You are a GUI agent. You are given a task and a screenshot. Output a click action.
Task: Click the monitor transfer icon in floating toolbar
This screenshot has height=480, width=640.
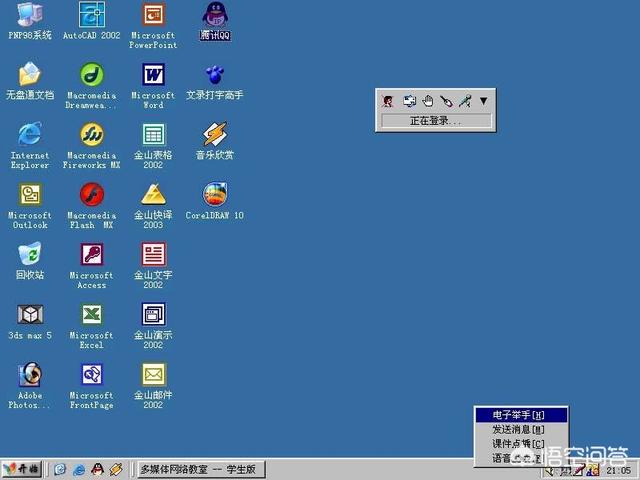pos(409,101)
